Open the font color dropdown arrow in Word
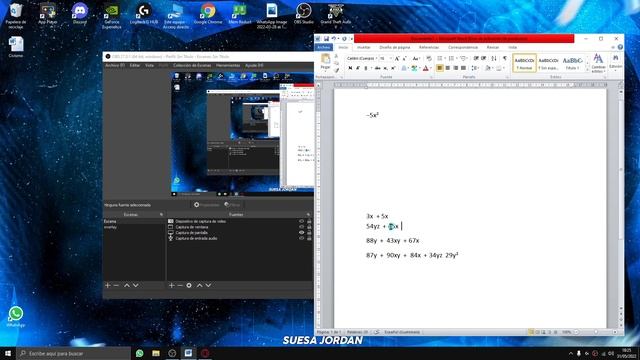This screenshot has height=360, width=640. 431,68
